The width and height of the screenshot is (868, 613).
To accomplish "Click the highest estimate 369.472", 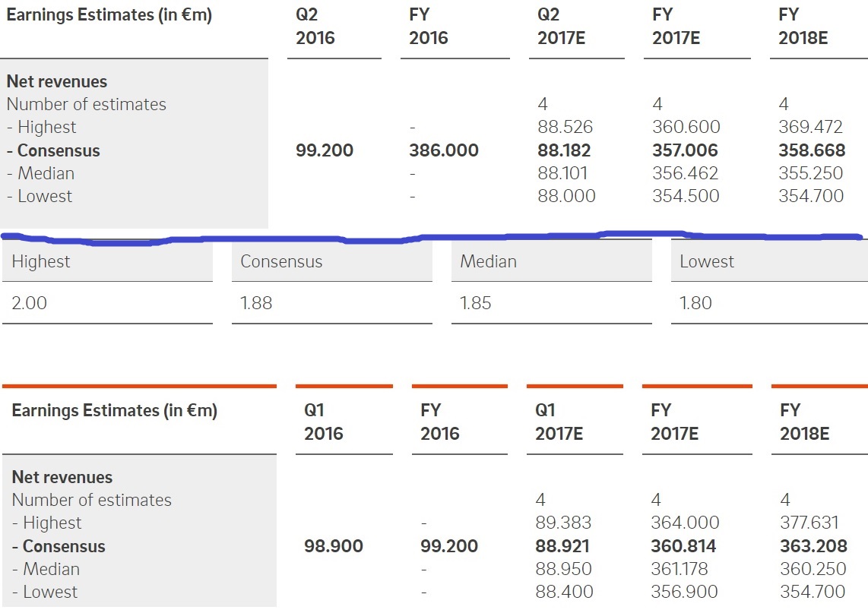I will (x=811, y=127).
